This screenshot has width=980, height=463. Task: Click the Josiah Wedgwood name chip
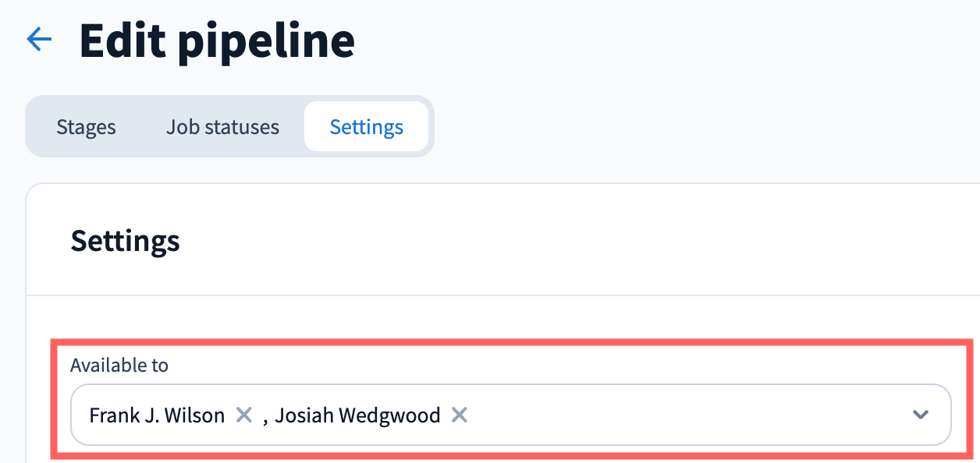click(357, 415)
